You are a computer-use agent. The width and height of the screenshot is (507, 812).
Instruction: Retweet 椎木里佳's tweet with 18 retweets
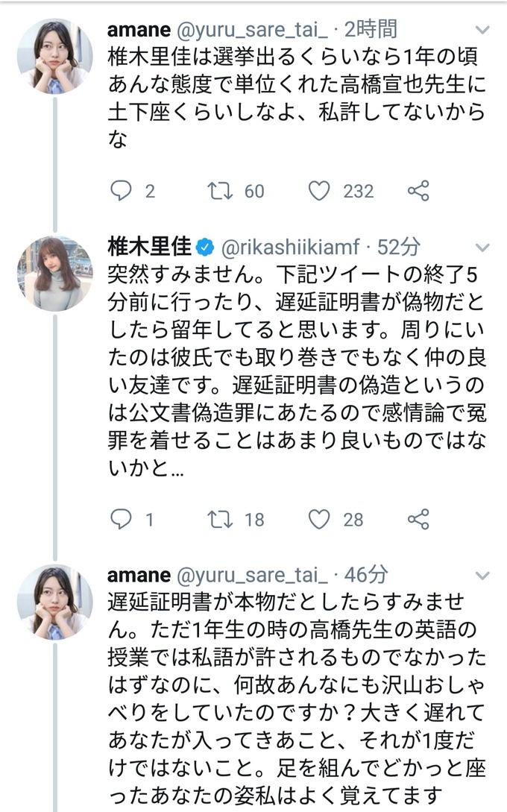[221, 519]
